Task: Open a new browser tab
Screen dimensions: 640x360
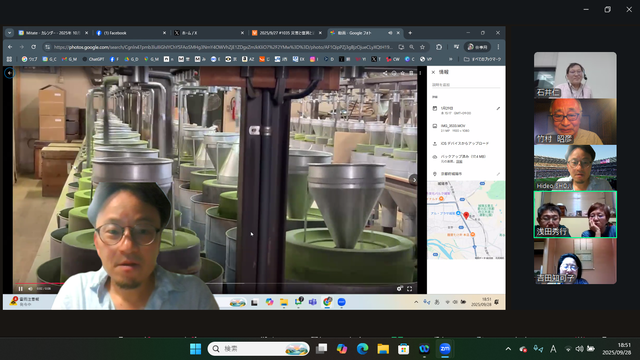Action: tap(410, 33)
